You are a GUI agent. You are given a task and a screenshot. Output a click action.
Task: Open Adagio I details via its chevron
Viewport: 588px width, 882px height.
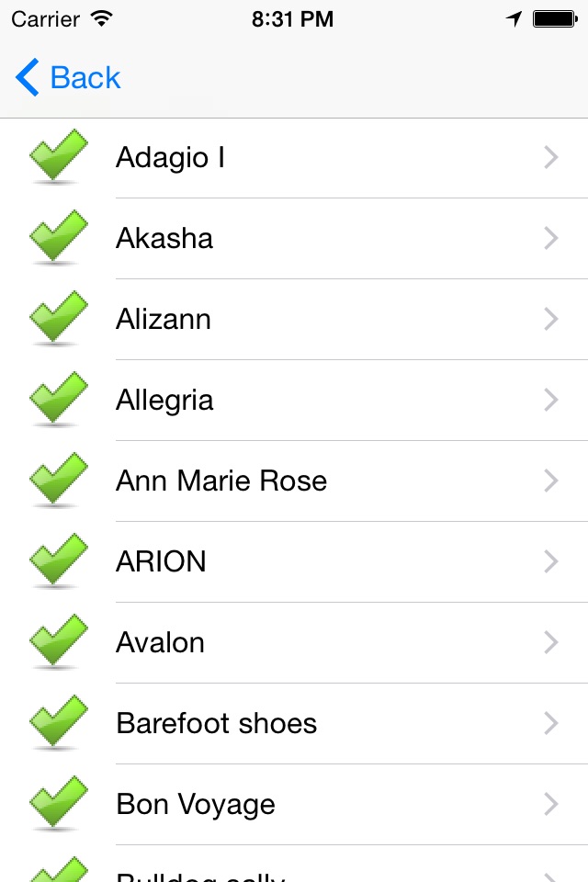point(551,157)
